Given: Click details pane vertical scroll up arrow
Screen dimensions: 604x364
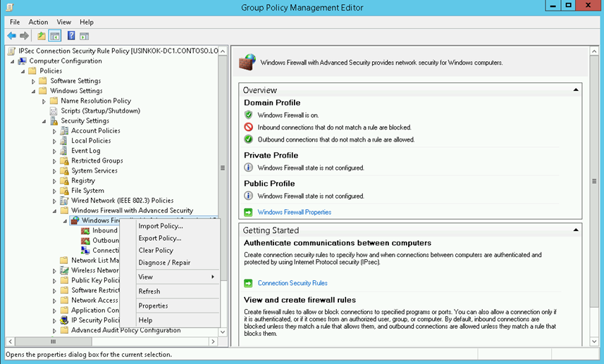Looking at the screenshot, I should (593, 51).
